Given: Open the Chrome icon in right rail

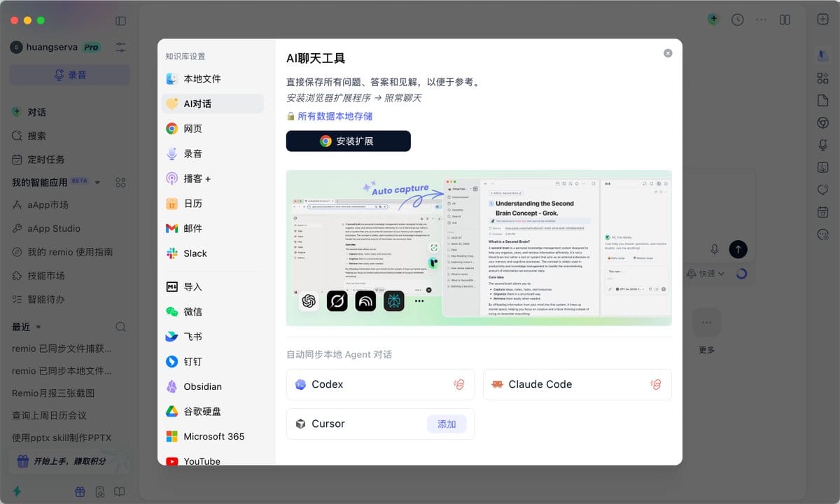Looking at the screenshot, I should 823,122.
